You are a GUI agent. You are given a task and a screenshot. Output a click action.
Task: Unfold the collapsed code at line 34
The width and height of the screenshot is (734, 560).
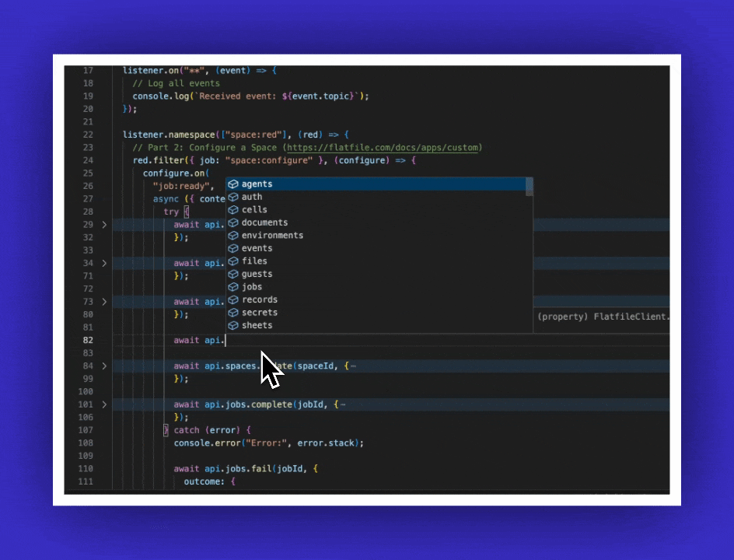[105, 263]
